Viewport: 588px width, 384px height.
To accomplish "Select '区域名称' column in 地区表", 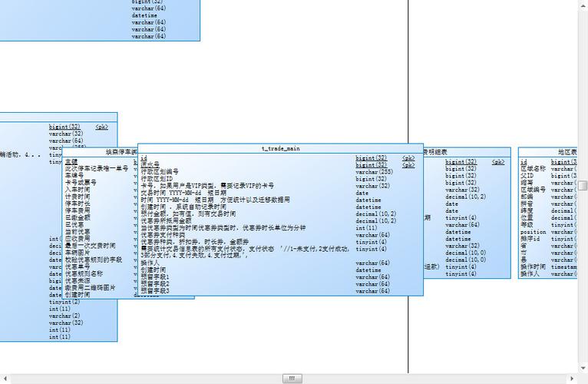I will pos(533,169).
